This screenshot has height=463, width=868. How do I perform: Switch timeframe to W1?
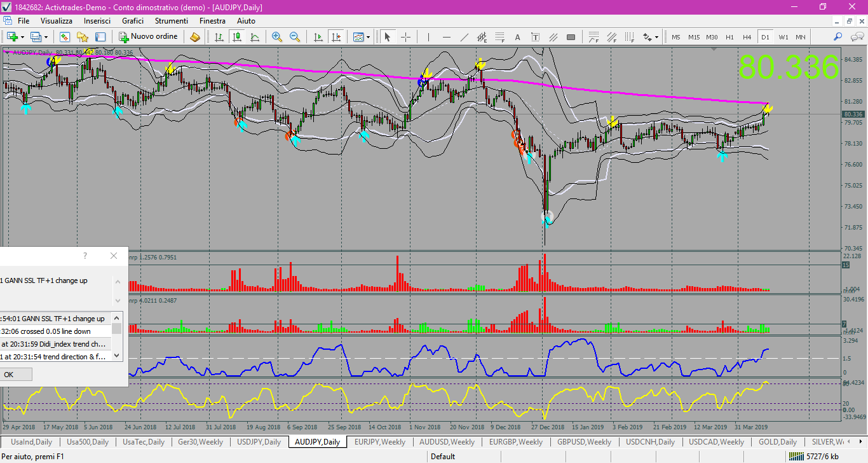click(x=783, y=37)
